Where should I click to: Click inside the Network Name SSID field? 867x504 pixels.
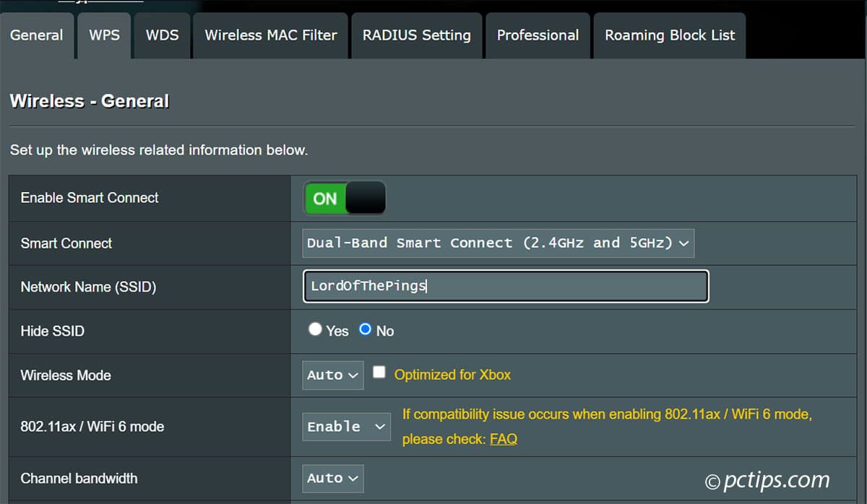(x=504, y=286)
